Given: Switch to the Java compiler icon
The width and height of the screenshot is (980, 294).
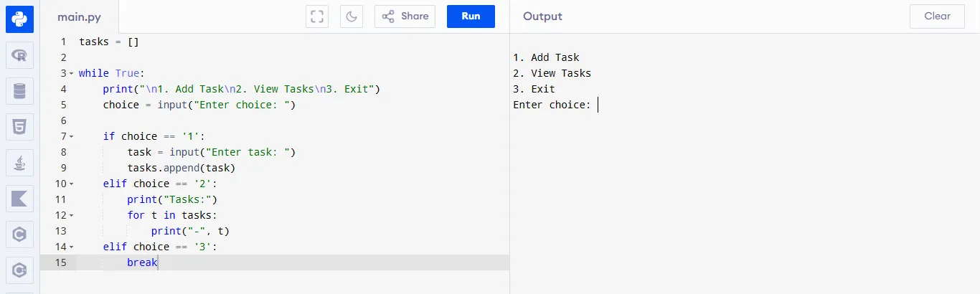Looking at the screenshot, I should tap(19, 163).
